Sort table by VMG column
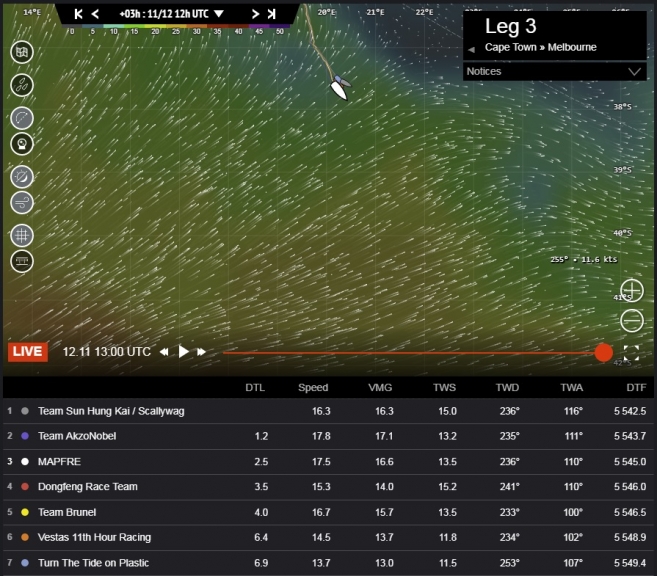Viewport: 657px width, 576px height. tap(380, 387)
